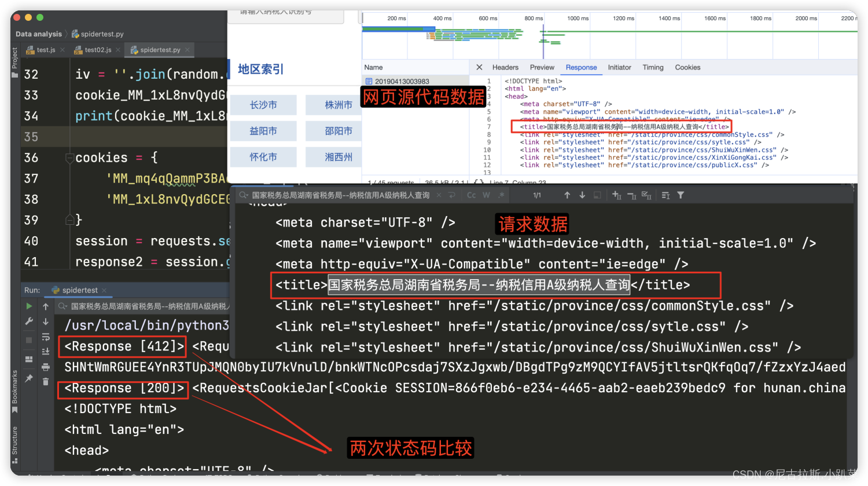
Task: Click the taxpayer ID input field
Action: point(286,17)
